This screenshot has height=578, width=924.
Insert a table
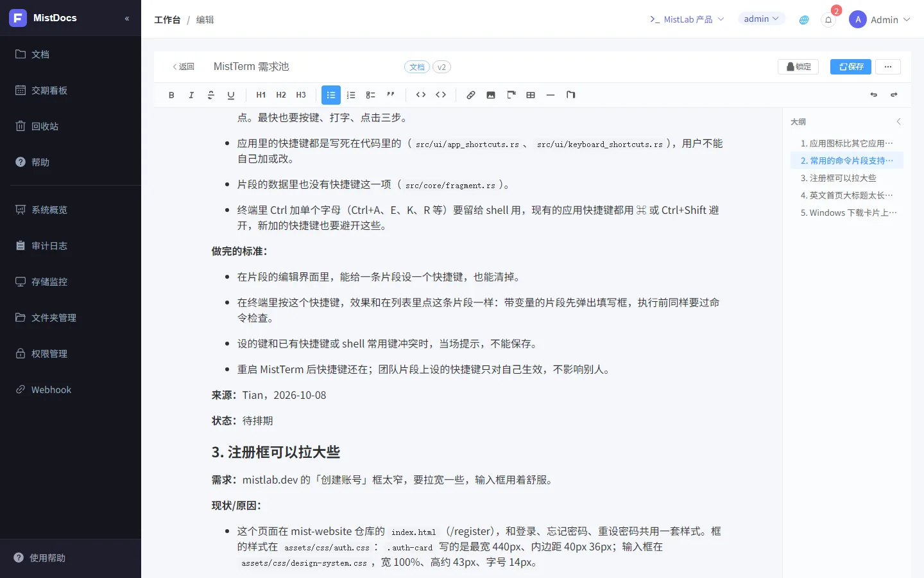click(531, 95)
